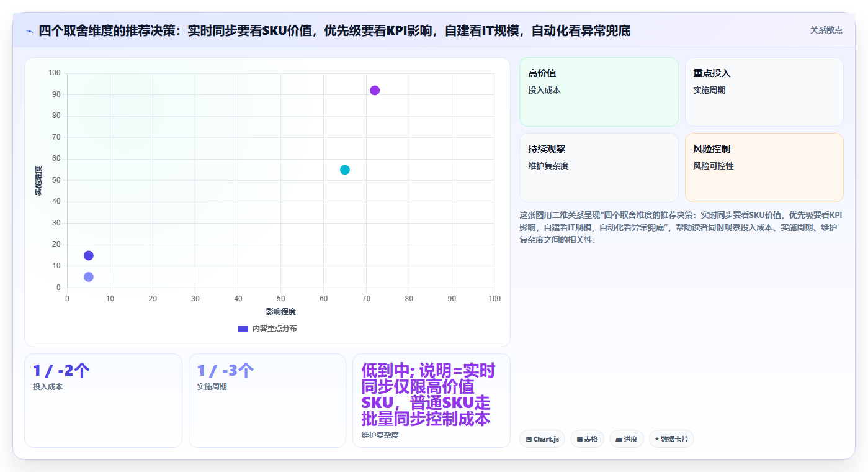Toggle the 内容重点分布 legend swatch
Viewport: 868px width, 472px height.
[243, 329]
